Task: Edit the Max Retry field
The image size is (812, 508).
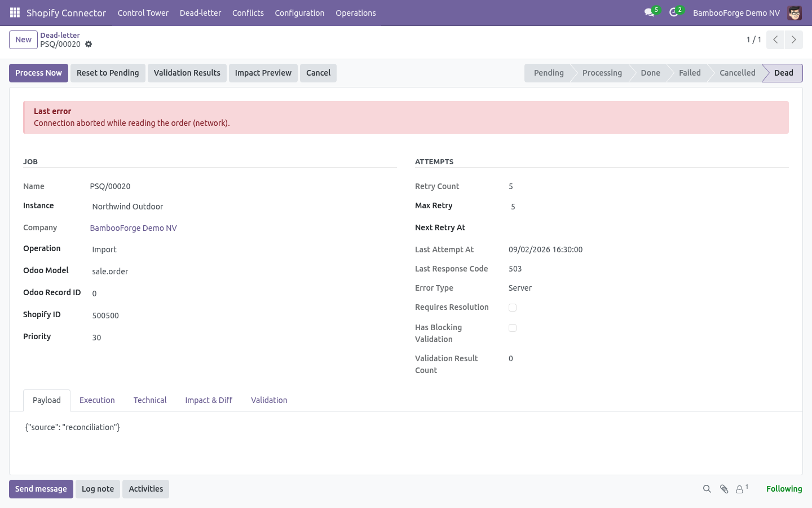Action: click(648, 207)
